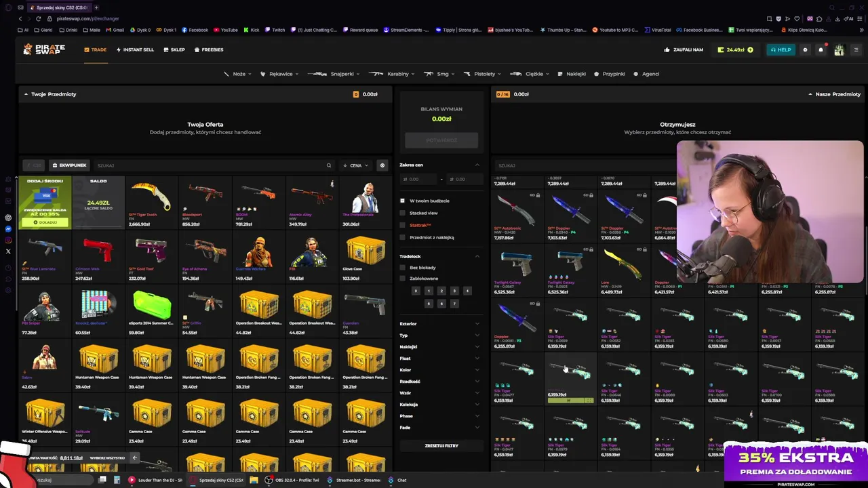Open the Calculator icon in taskbar
868x488 pixels.
(117, 480)
